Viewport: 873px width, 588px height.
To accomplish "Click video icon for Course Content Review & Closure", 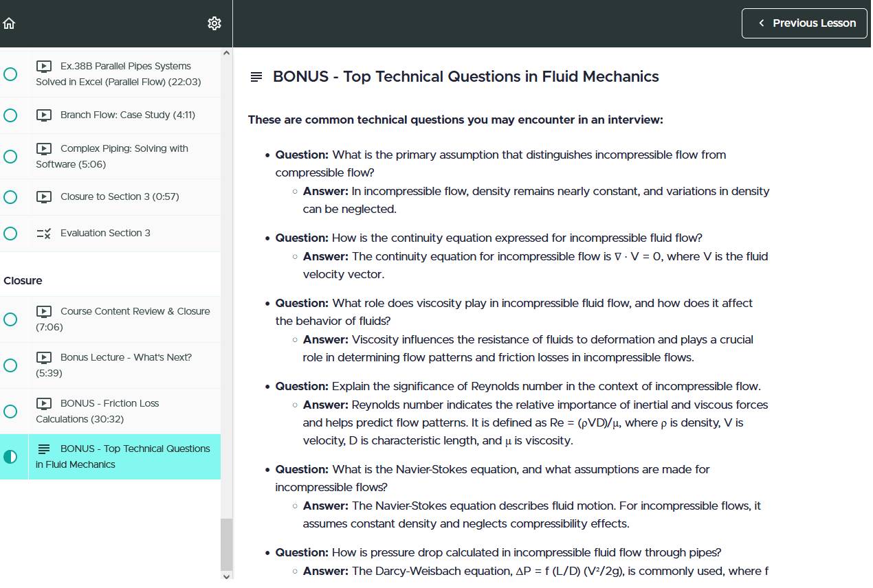I will point(43,312).
